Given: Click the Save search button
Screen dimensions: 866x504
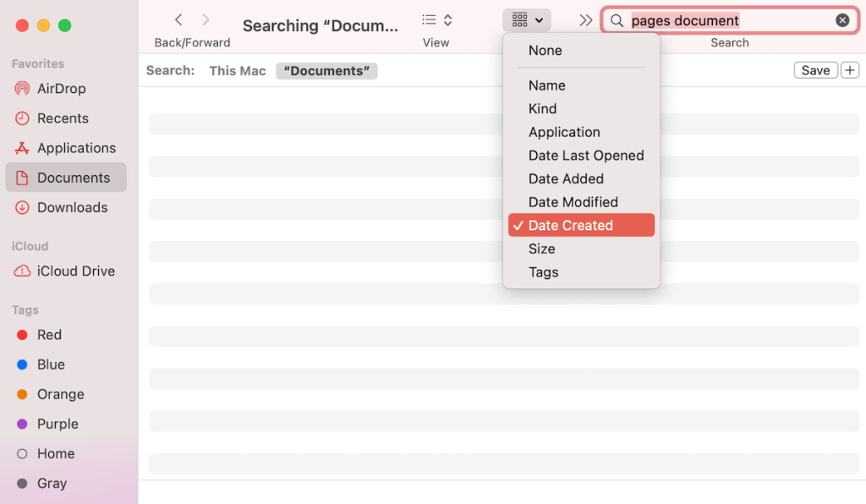Looking at the screenshot, I should click(814, 69).
